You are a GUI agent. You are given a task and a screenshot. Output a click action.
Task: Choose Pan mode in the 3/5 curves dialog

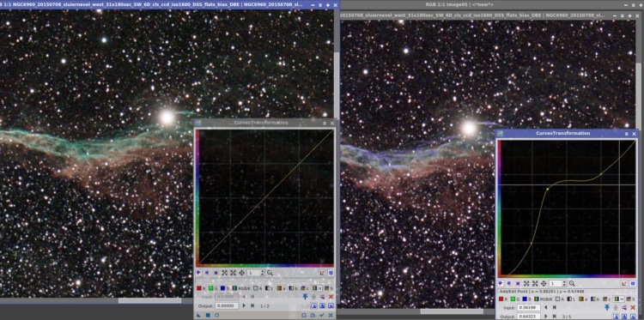click(544, 283)
